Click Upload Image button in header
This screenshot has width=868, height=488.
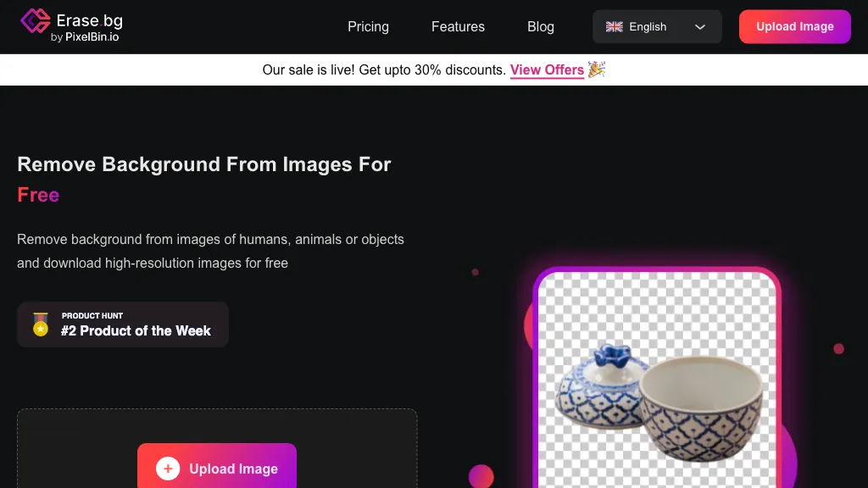click(x=794, y=26)
